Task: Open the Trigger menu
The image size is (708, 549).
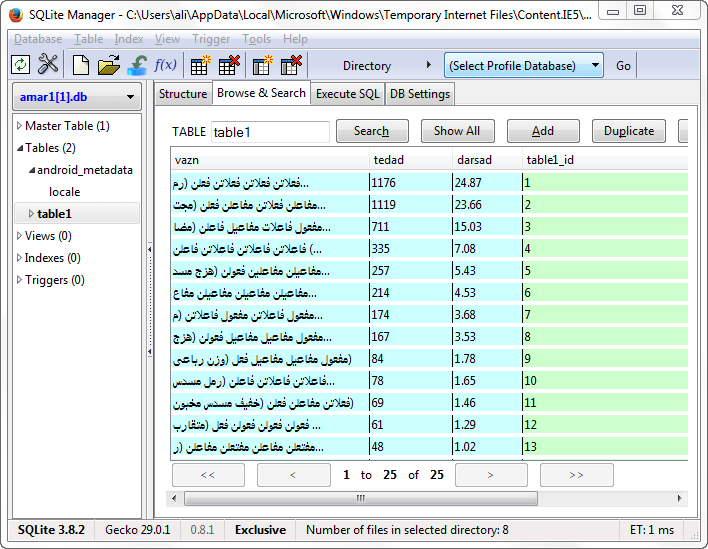Action: (211, 39)
